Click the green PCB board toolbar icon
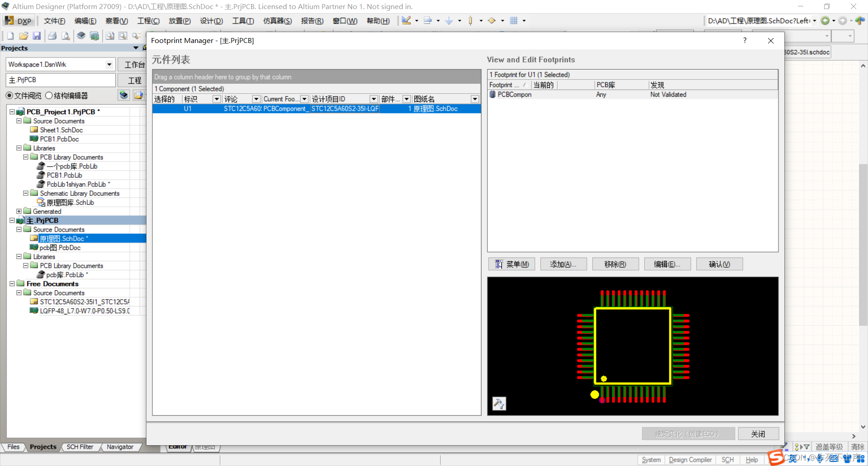This screenshot has height=466, width=868. point(94,36)
